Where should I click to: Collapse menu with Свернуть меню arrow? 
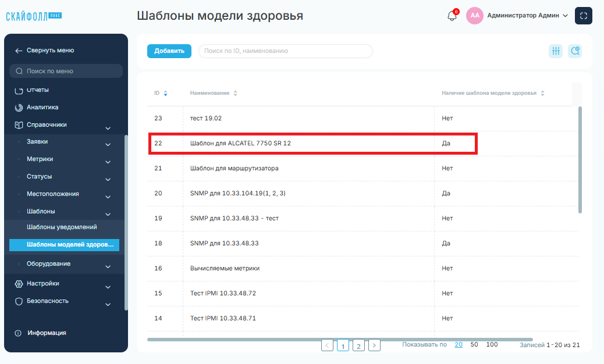[x=19, y=51]
